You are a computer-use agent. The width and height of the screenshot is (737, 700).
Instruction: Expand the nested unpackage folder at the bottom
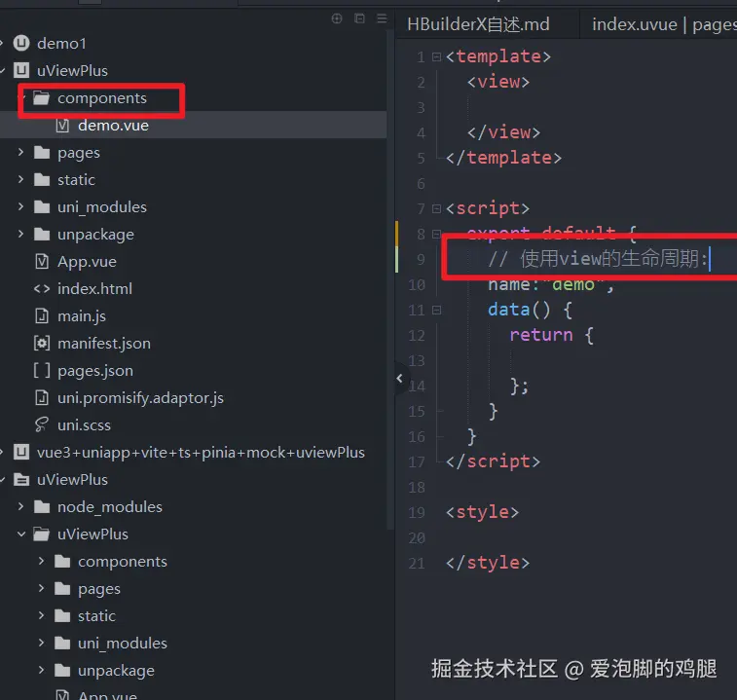41,670
